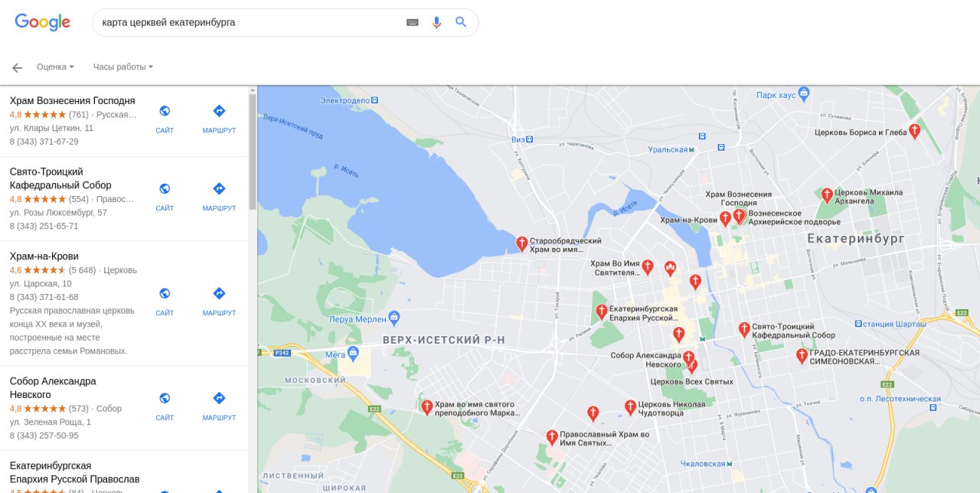Open the on-screen keyboard icon
Image resolution: width=980 pixels, height=493 pixels.
(412, 22)
